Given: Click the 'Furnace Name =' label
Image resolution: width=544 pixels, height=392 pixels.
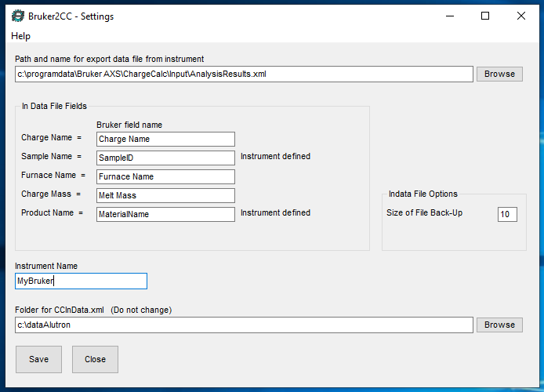Looking at the screenshot, I should point(53,175).
